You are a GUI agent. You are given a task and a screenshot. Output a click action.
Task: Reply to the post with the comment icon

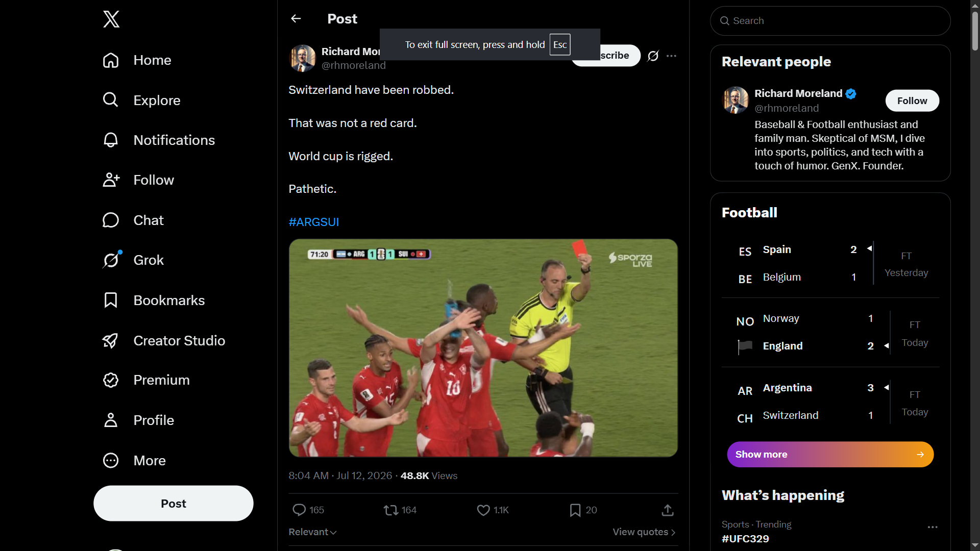coord(299,510)
